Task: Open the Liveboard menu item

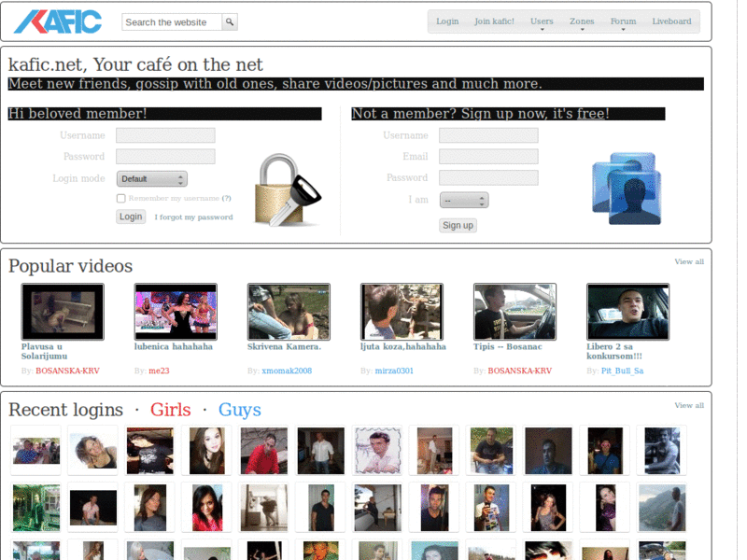Action: 671,21
